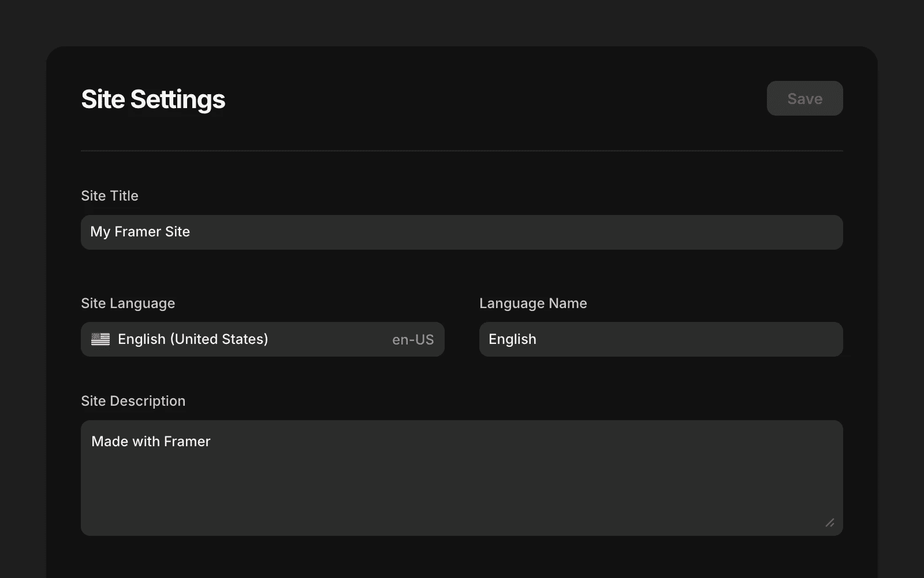
Task: Select the text 'My Framer Site'
Action: click(x=140, y=232)
